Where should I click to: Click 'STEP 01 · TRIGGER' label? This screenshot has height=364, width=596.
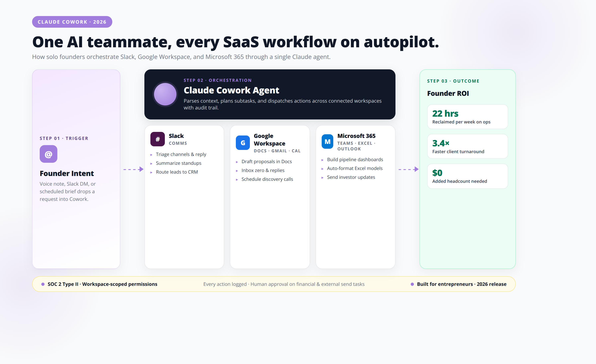[x=64, y=138]
